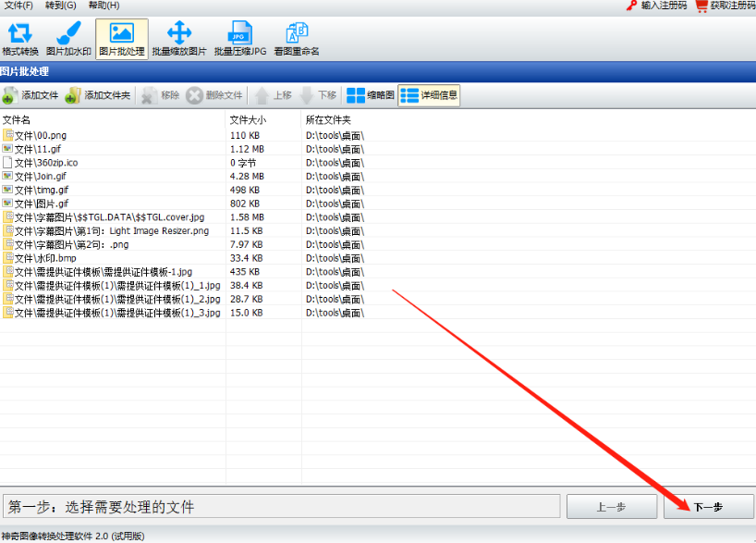Click the 1.12 MB size cell
Screen dimensions: 756x543
pos(247,149)
